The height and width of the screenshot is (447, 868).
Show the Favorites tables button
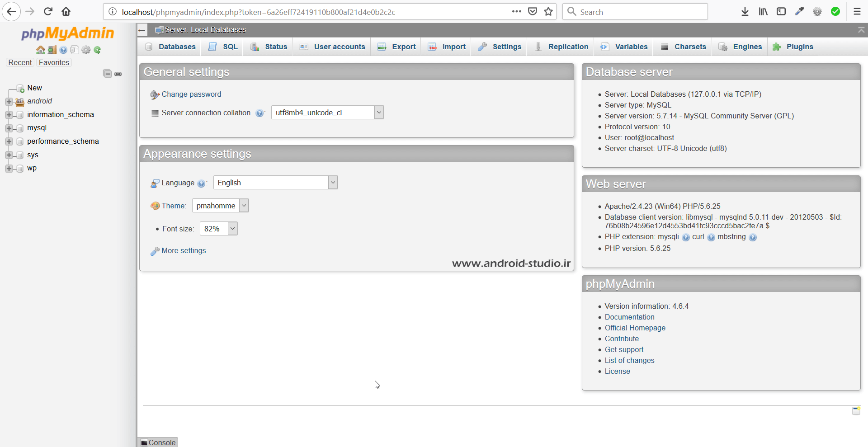pos(54,63)
